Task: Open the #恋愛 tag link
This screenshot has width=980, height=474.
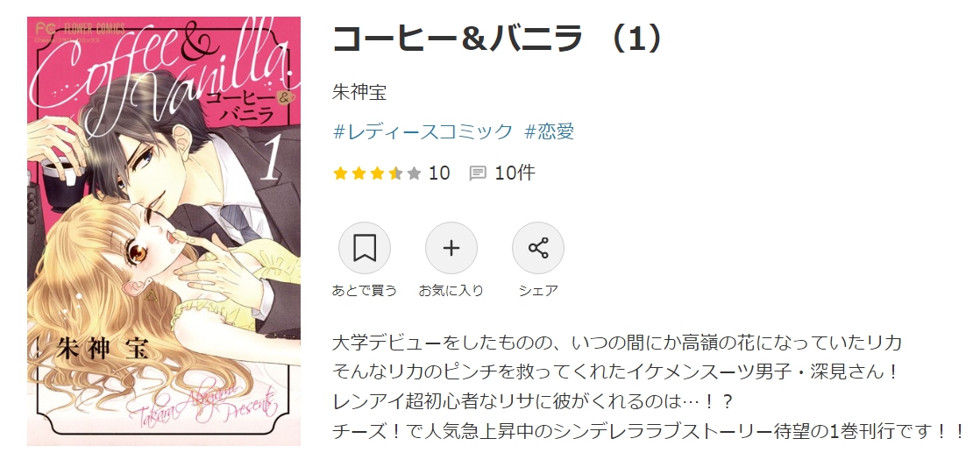Action: click(550, 131)
